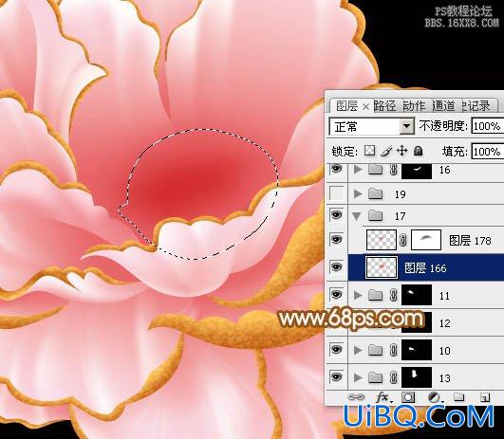The image size is (504, 439).
Task: Expand group 10
Action: [358, 350]
